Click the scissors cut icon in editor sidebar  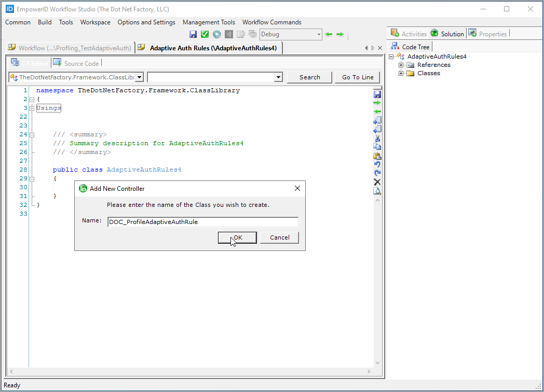point(377,138)
